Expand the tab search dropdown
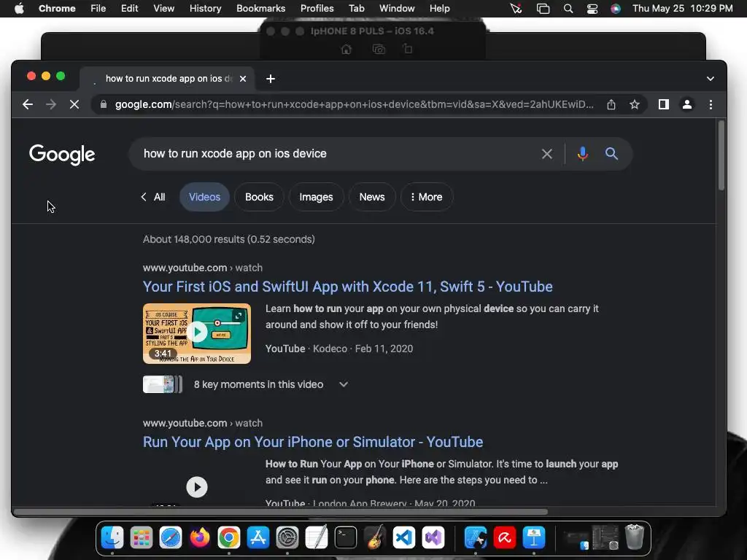This screenshot has height=560, width=747. tap(710, 79)
